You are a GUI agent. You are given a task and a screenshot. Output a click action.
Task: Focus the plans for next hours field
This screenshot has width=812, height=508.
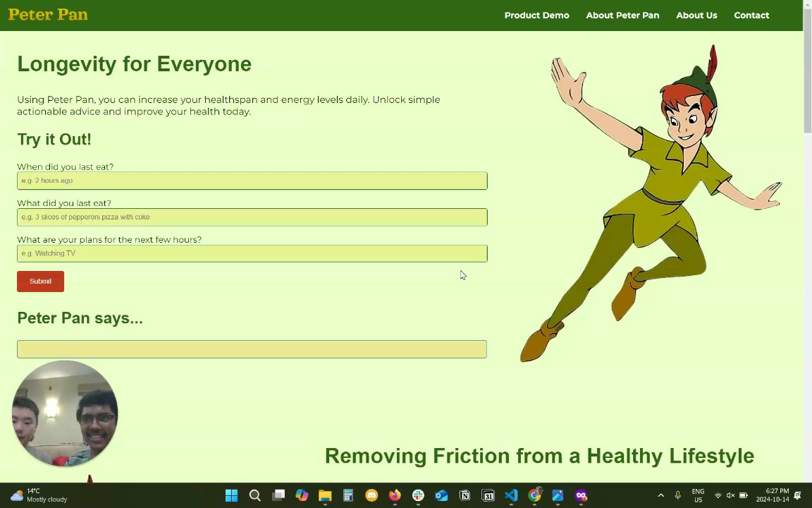(252, 253)
